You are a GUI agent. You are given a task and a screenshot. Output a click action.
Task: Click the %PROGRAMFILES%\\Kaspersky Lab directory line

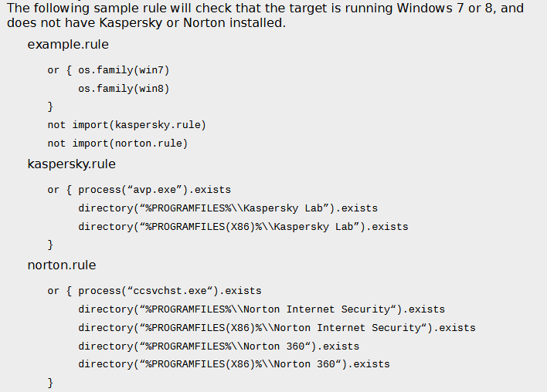[228, 208]
